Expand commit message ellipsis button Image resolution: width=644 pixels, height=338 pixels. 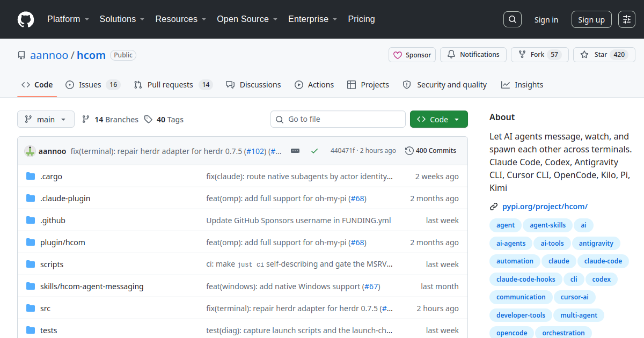(x=295, y=151)
